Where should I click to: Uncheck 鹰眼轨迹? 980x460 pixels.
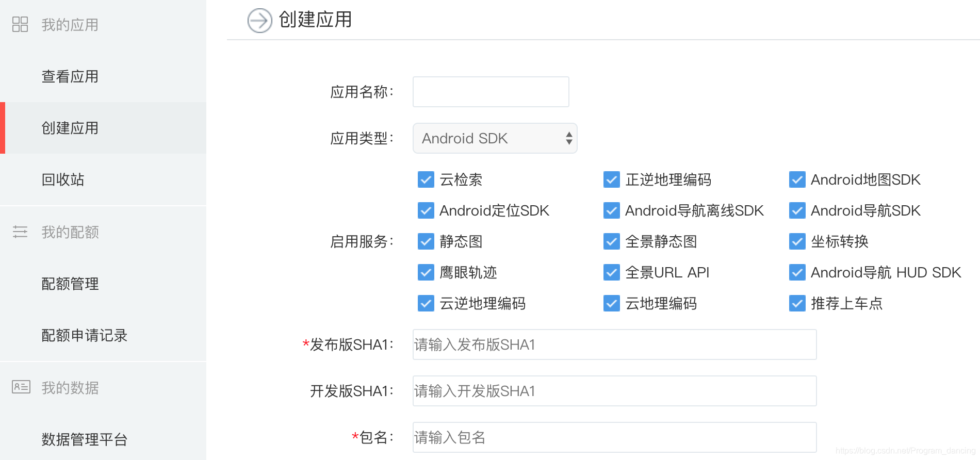point(425,272)
